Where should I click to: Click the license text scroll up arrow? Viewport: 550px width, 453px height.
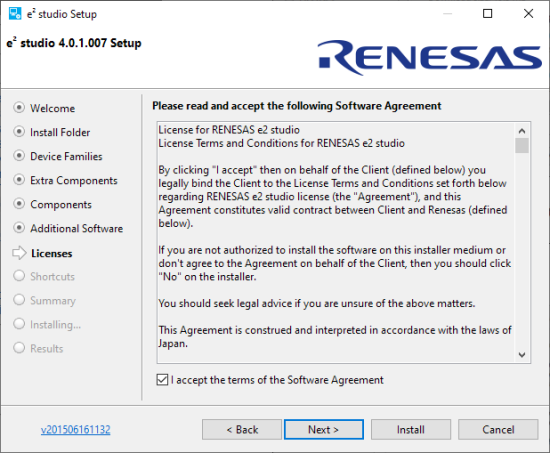pos(522,131)
